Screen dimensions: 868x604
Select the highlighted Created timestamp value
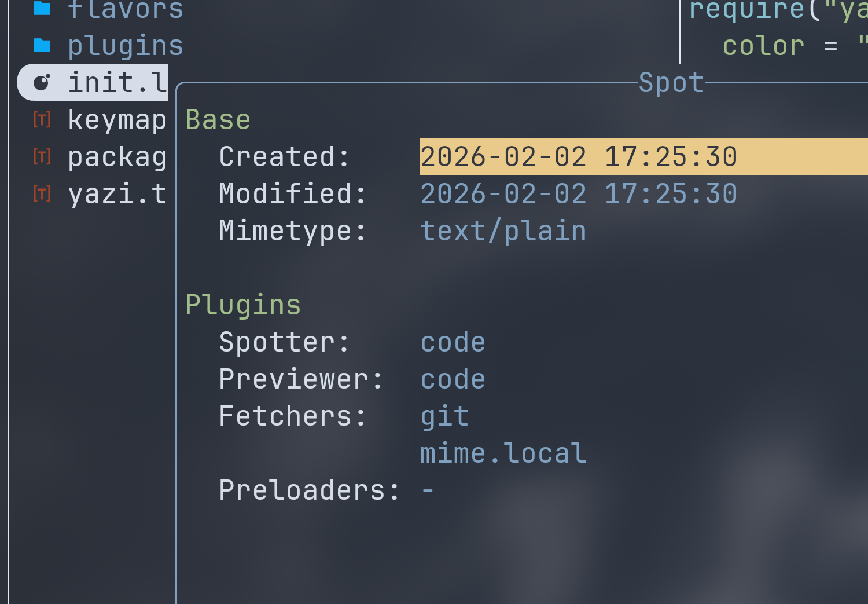click(578, 157)
